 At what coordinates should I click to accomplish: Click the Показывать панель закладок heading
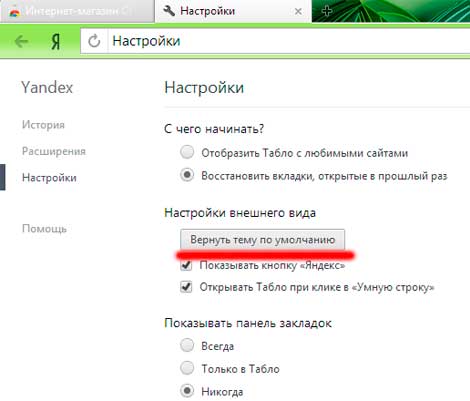(248, 323)
